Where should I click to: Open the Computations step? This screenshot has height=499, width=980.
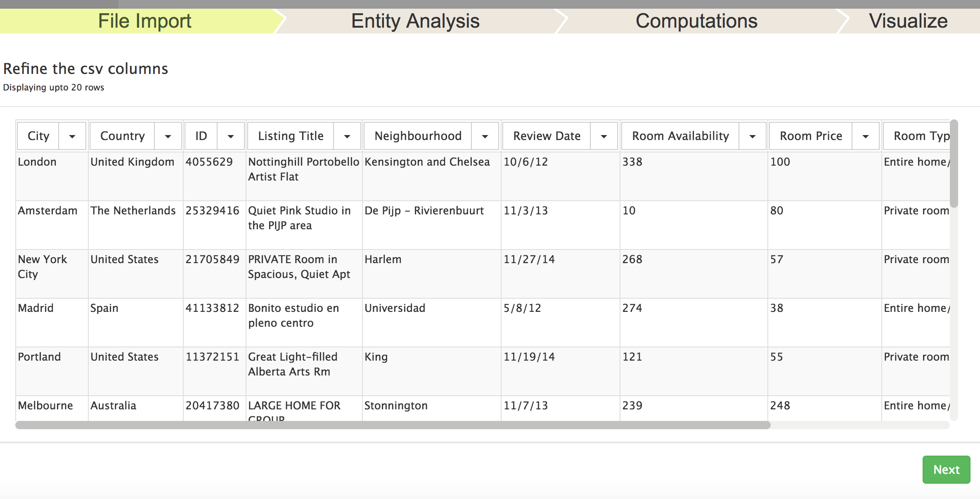[x=696, y=21]
